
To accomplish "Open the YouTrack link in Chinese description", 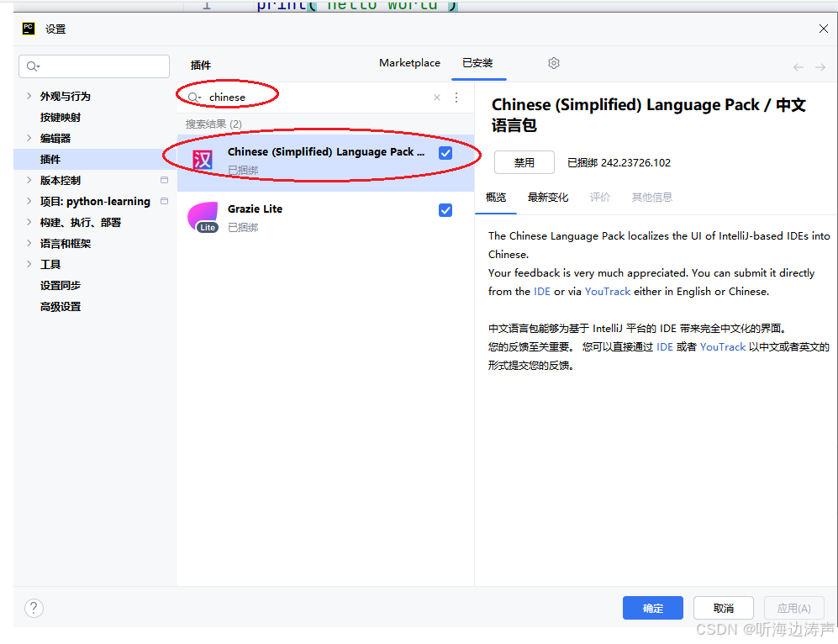I will tap(723, 347).
